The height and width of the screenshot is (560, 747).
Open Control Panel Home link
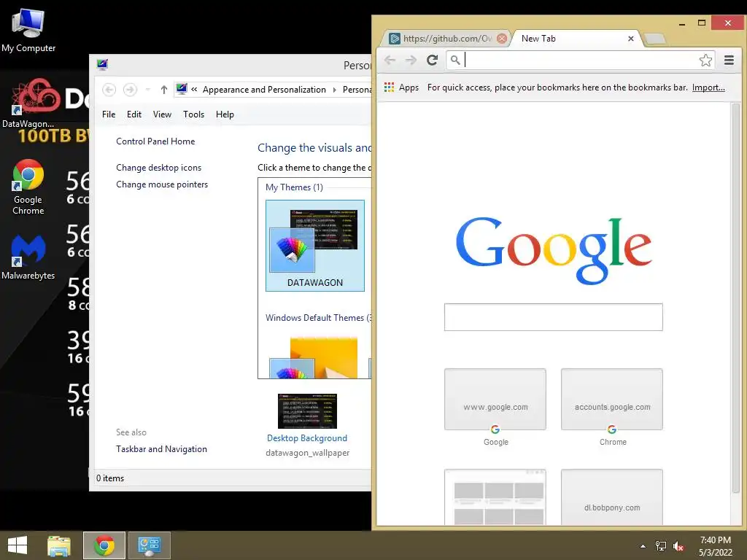155,141
